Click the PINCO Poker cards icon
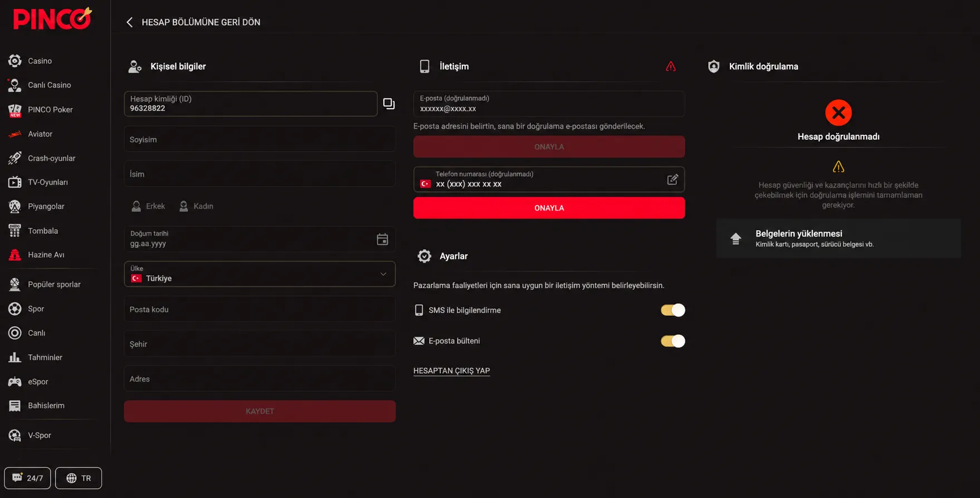 [x=15, y=110]
